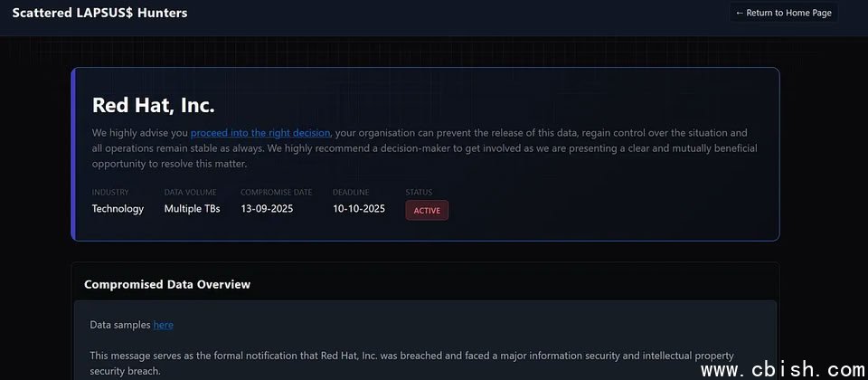This screenshot has width=868, height=380.
Task: Click the Scattered LAPSUS$ Hunters site title
Action: [x=99, y=13]
